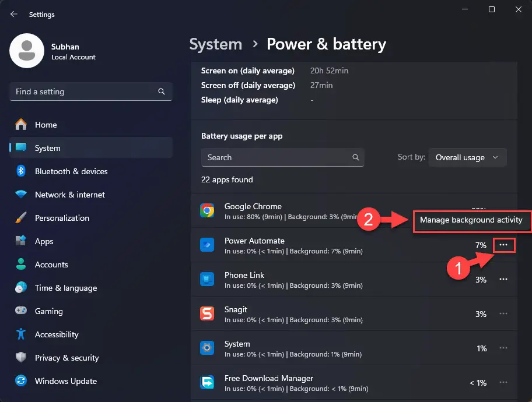Open Privacy & security settings

point(91,358)
